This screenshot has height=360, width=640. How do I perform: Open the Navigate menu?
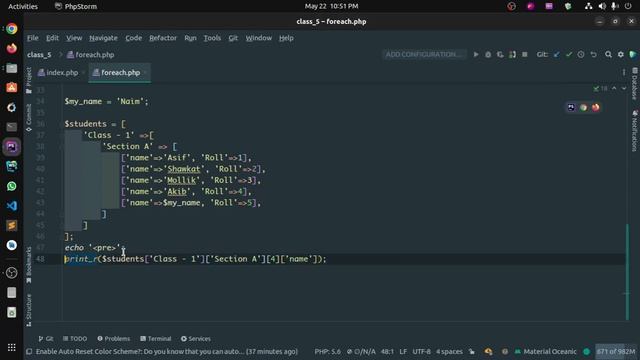(x=103, y=38)
